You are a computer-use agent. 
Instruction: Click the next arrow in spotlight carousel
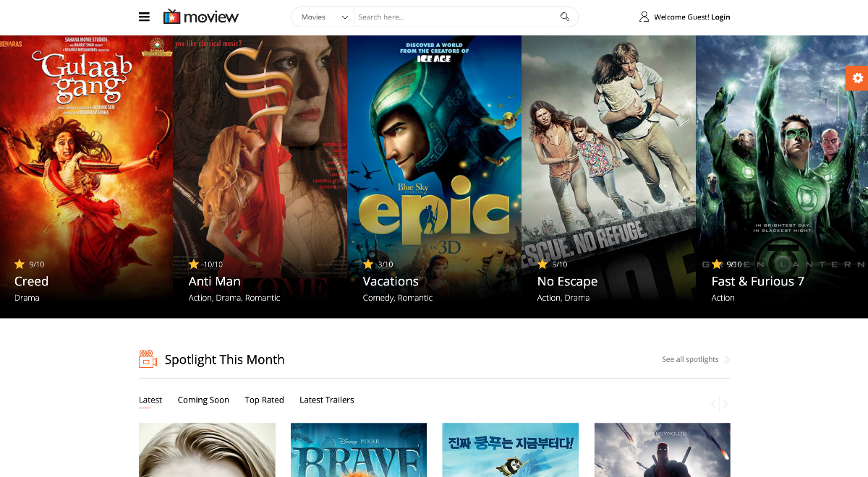[726, 403]
